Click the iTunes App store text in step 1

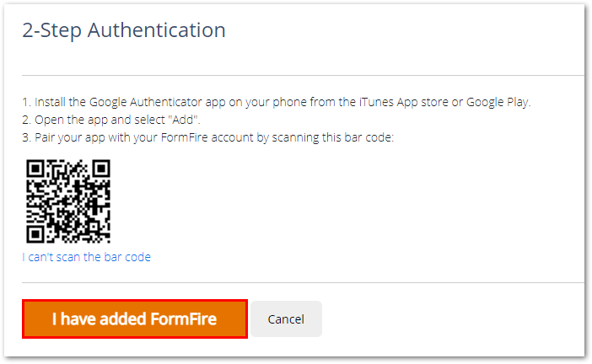coord(404,102)
